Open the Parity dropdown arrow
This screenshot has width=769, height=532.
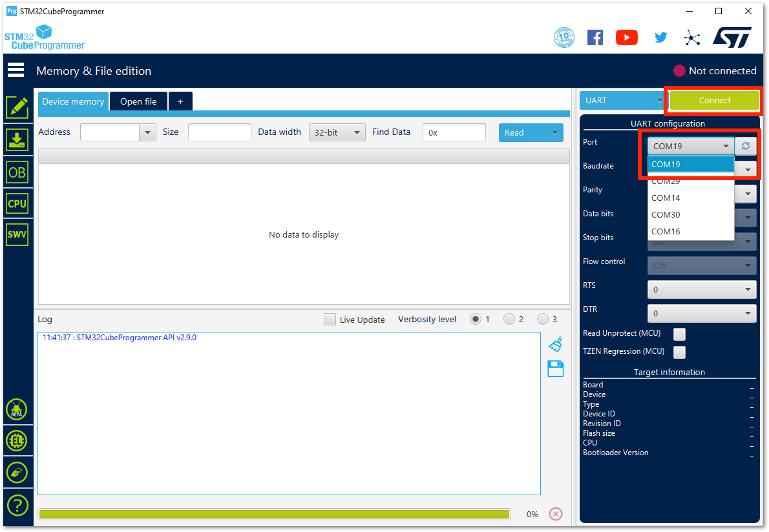coord(748,194)
